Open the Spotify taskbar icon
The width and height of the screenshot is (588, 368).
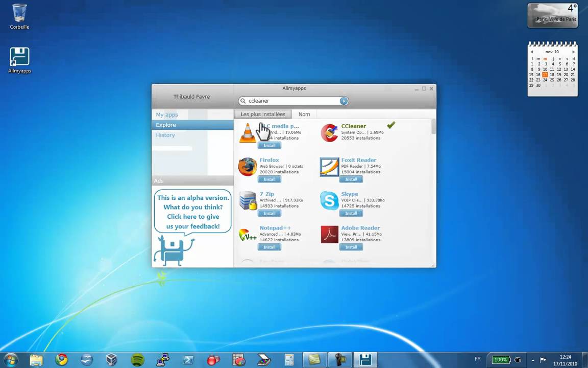[x=137, y=360]
